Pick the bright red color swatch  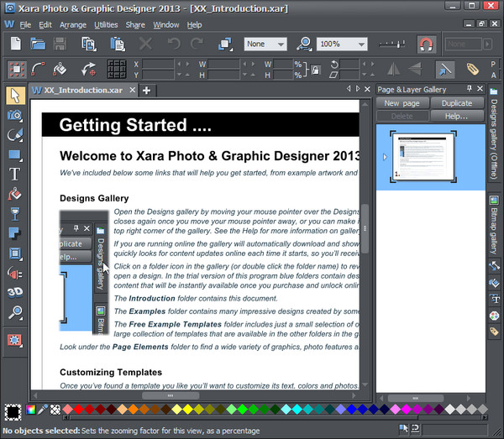(78, 409)
